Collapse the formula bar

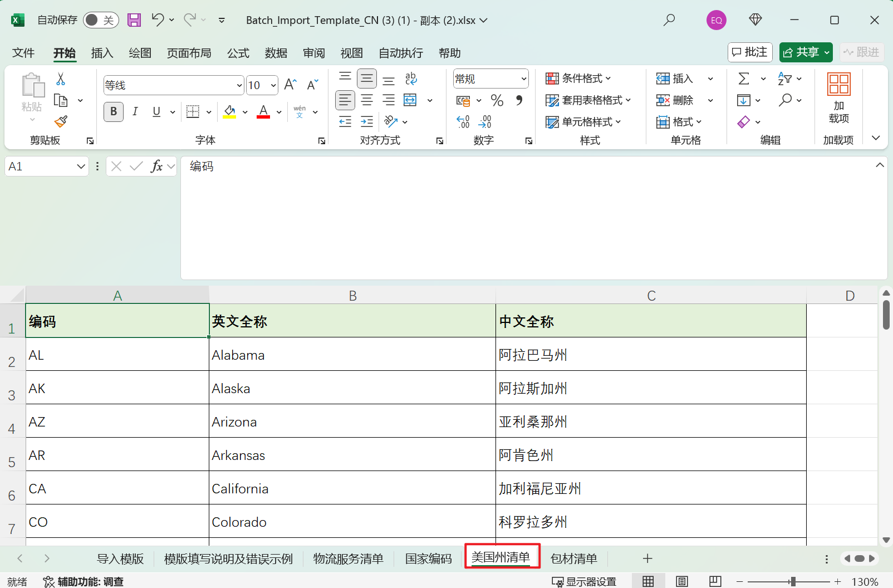point(880,165)
